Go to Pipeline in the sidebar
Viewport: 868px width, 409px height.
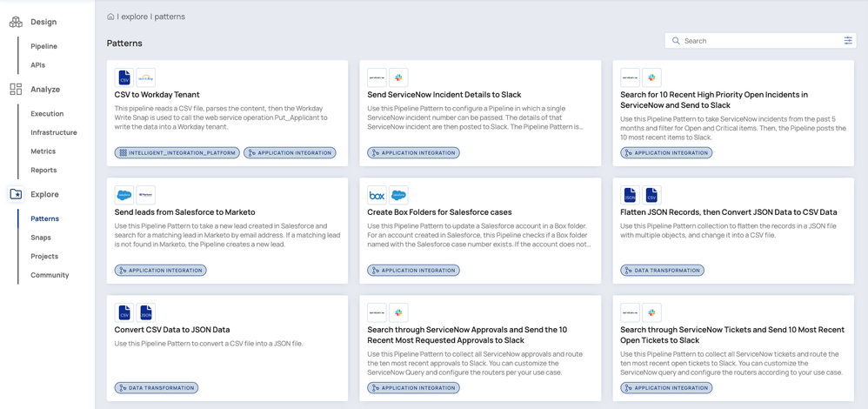pos(43,46)
